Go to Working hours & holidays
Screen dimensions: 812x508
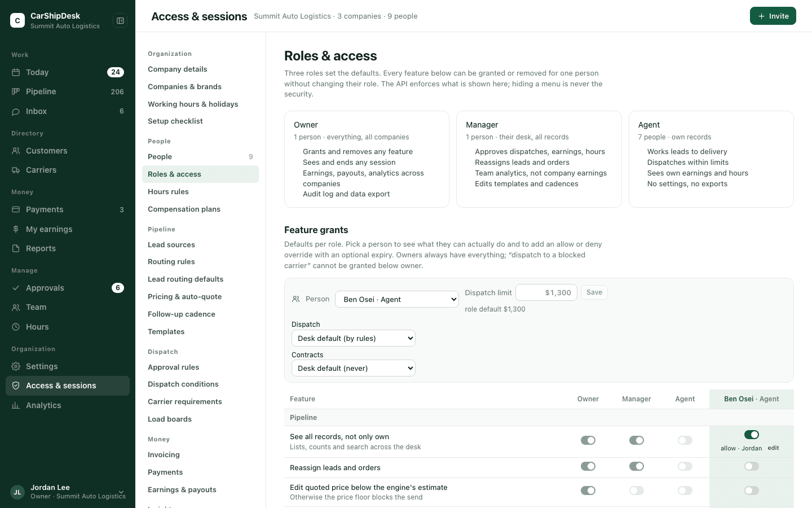point(200,104)
